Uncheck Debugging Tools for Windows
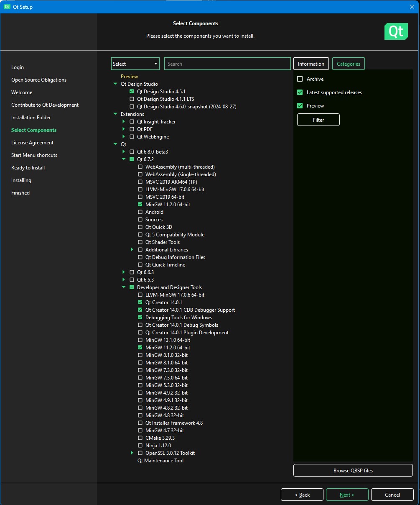The height and width of the screenshot is (505, 420). point(140,318)
